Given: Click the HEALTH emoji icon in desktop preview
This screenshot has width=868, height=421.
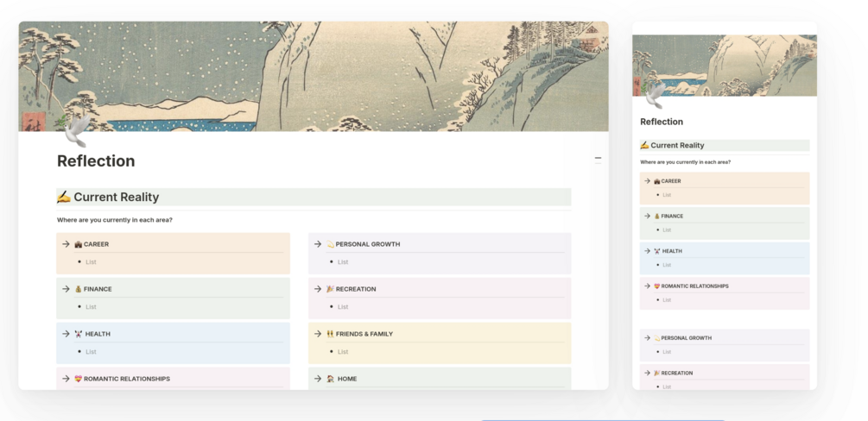Looking at the screenshot, I should tap(78, 334).
